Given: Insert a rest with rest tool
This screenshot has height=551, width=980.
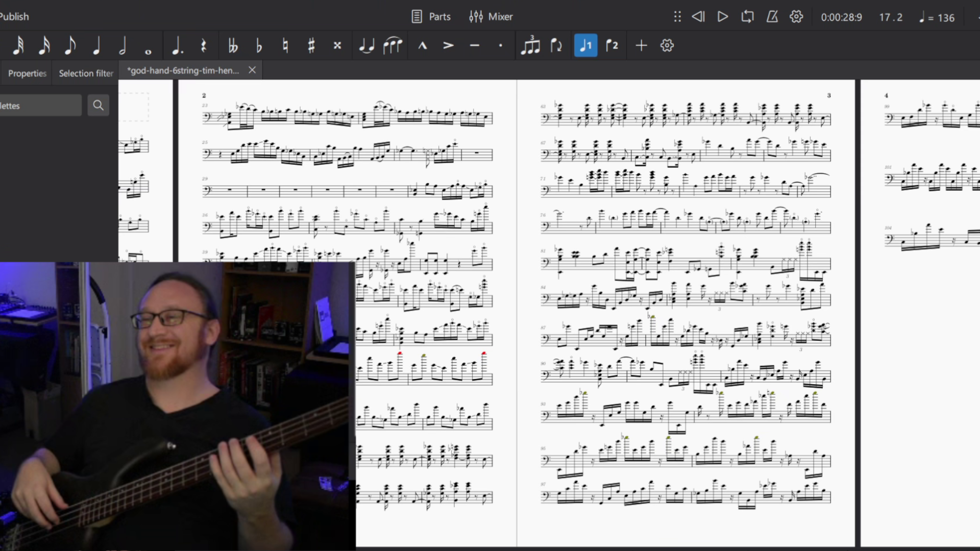Looking at the screenshot, I should coord(203,46).
